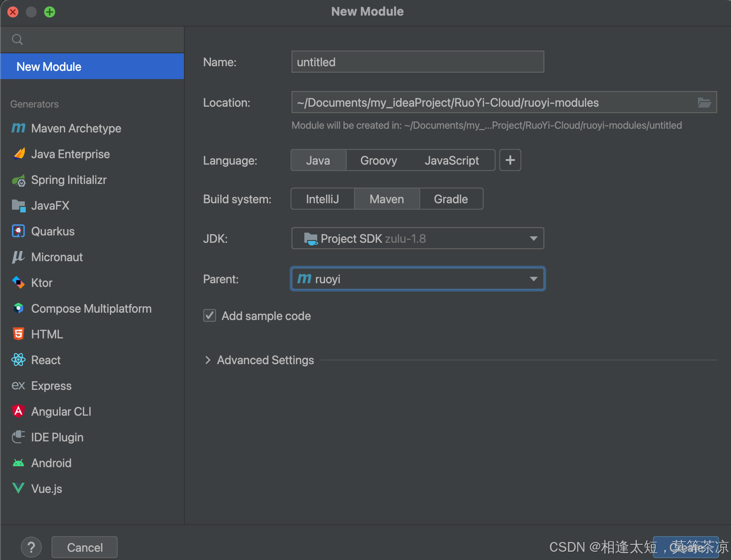This screenshot has height=560, width=731.
Task: Select JavaScript language option
Action: tap(452, 160)
